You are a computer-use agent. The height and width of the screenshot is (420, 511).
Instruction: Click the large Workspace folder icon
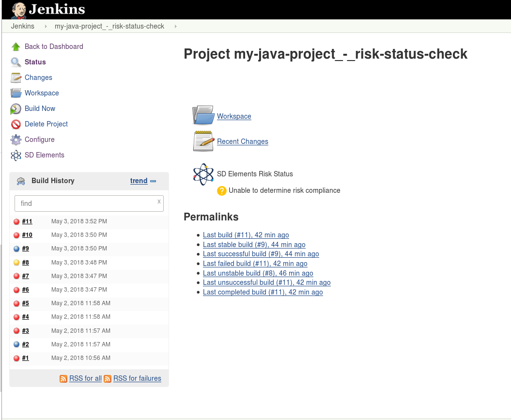coord(203,115)
